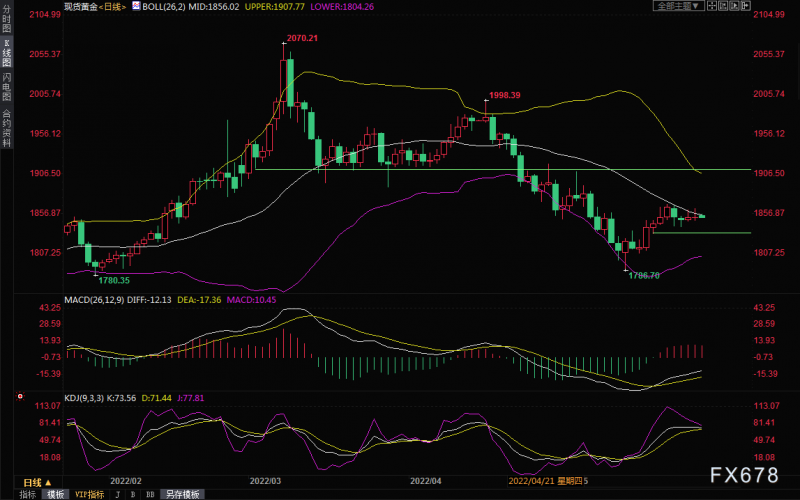Switch to the K线图 side tab
Image resolution: width=800 pixels, height=500 pixels.
[7, 53]
